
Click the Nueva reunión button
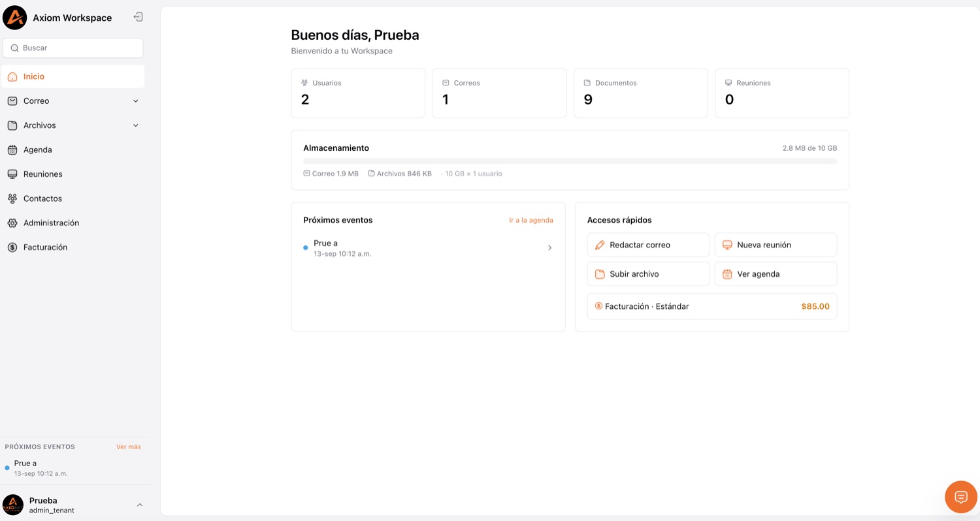pos(776,245)
